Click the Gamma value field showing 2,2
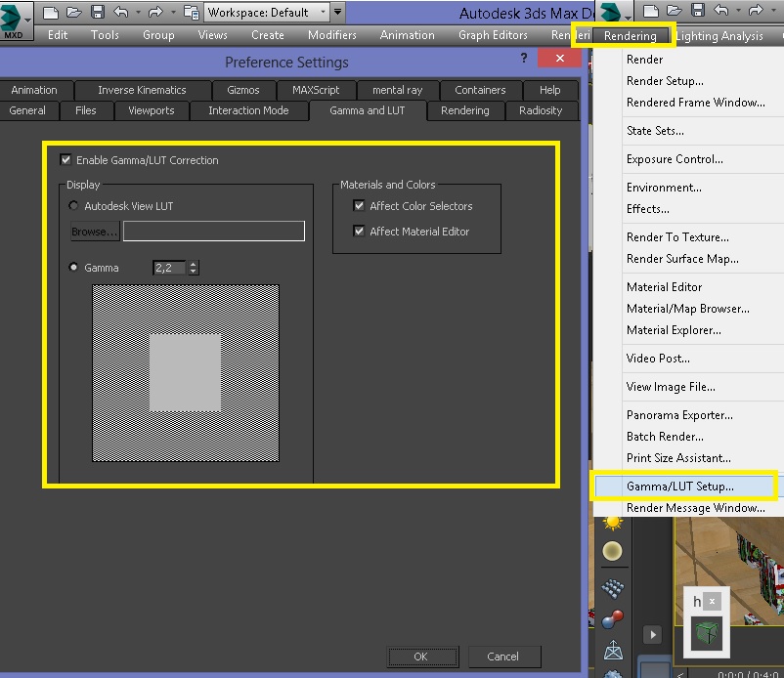The height and width of the screenshot is (678, 784). [x=169, y=268]
